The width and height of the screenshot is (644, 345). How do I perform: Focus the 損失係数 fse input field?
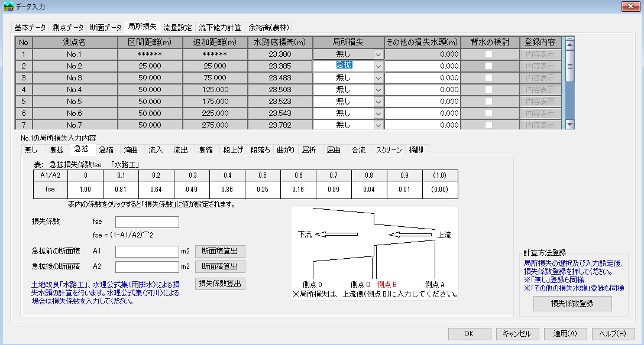click(147, 222)
